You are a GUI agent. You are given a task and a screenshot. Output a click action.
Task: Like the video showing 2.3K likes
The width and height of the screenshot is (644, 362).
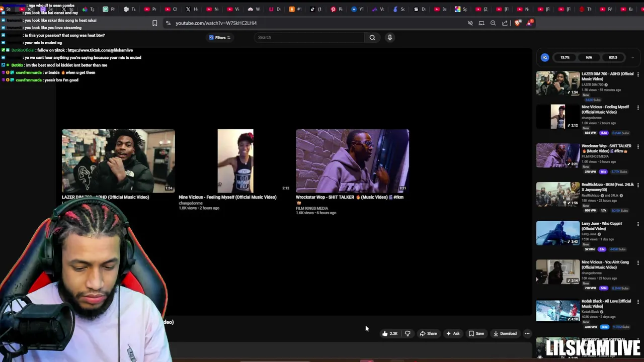[389, 333]
